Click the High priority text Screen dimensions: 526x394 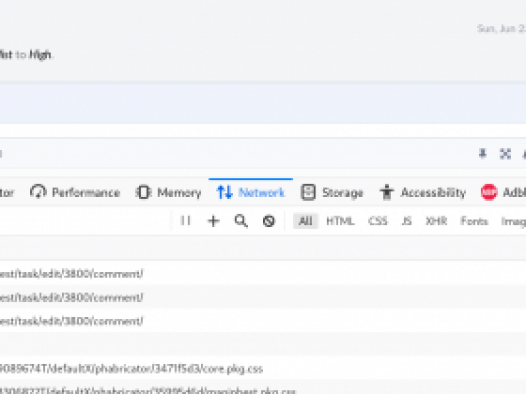click(x=40, y=54)
